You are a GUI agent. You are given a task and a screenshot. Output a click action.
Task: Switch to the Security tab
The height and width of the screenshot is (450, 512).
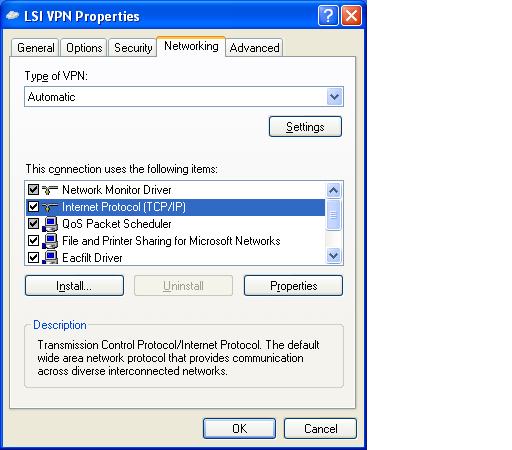(x=133, y=48)
